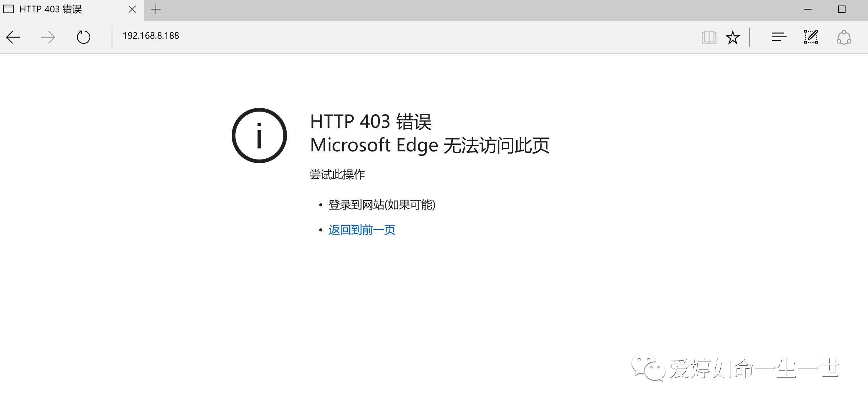Open the Hub three-lines icon
The width and height of the screenshot is (868, 407).
(779, 37)
